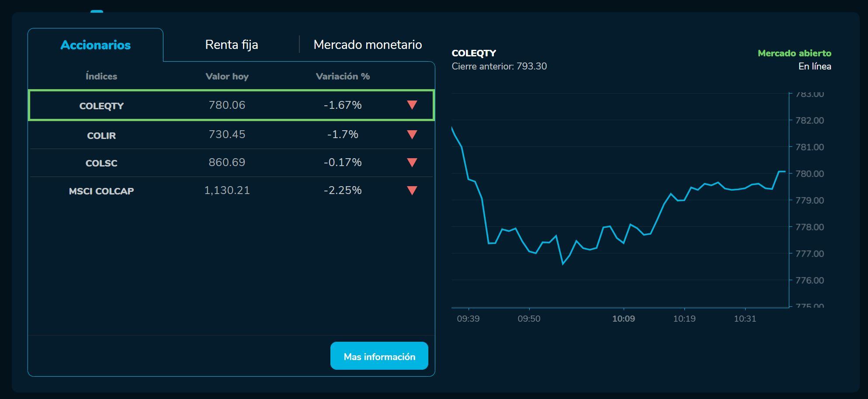Switch to the Renta fija tab

tap(232, 44)
